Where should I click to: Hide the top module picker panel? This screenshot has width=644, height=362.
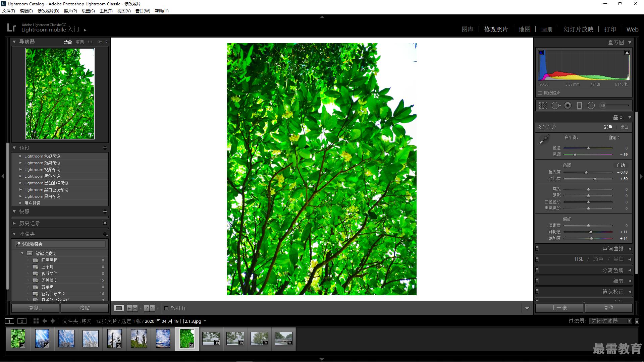(x=322, y=17)
